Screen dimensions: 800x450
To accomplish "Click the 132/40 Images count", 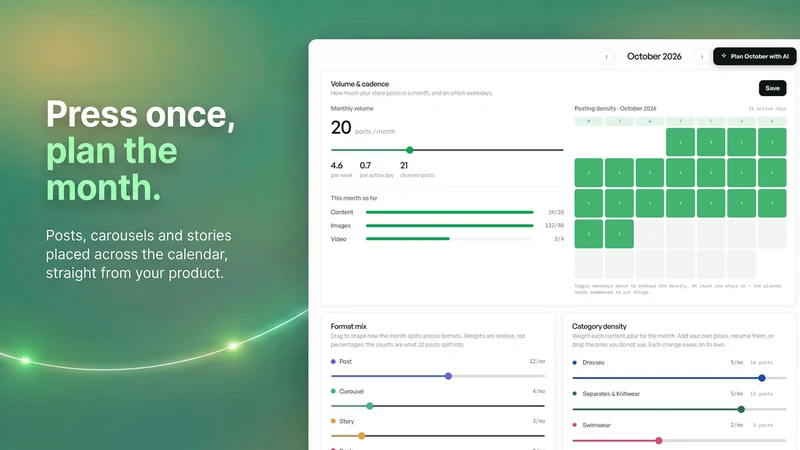I will click(x=555, y=226).
